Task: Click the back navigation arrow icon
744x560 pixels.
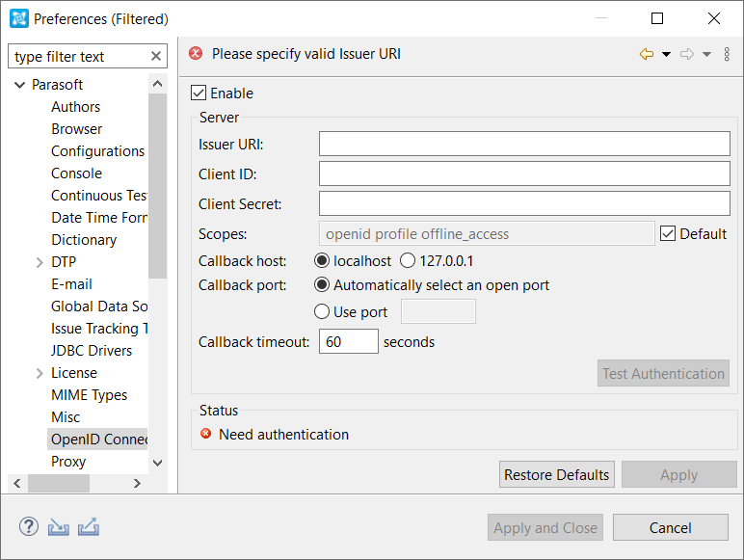Action: (x=647, y=54)
